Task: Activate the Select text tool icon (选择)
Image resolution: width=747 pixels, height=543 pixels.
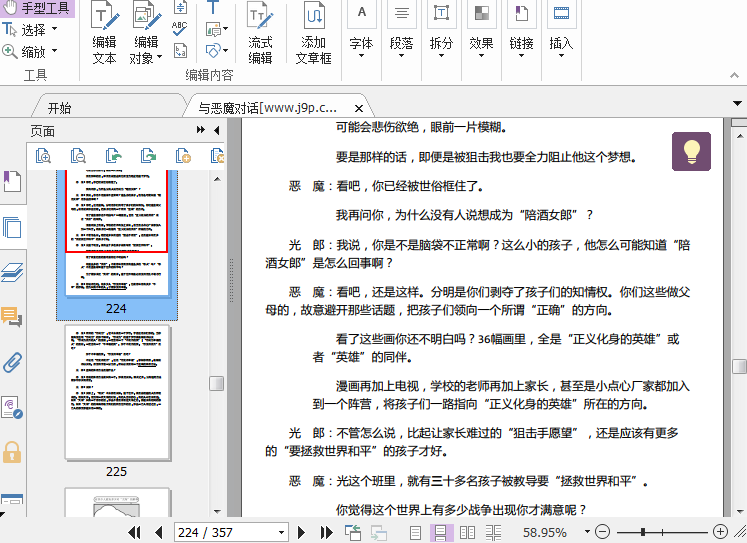Action: pyautogui.click(x=10, y=30)
